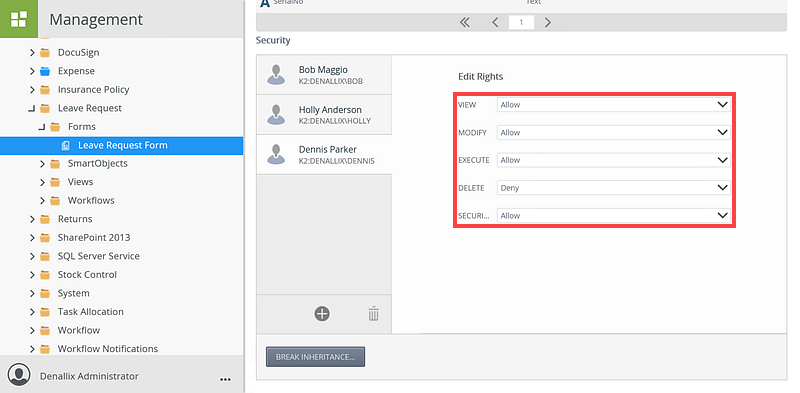800x393 pixels.
Task: Click the System folder icon
Action: pos(45,293)
